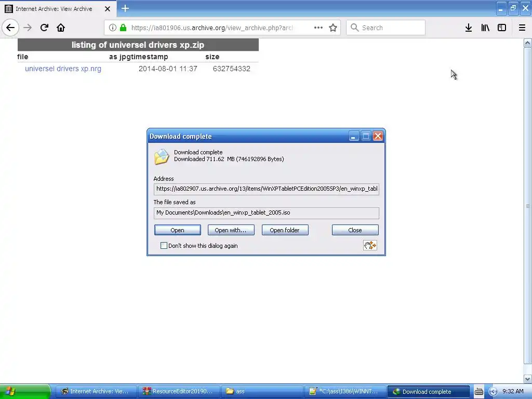Click the Open with... button

[231, 230]
